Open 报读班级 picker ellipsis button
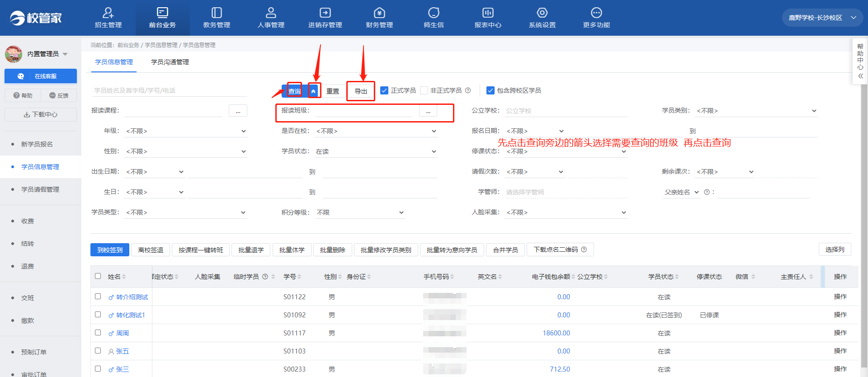This screenshot has height=377, width=868. click(428, 111)
